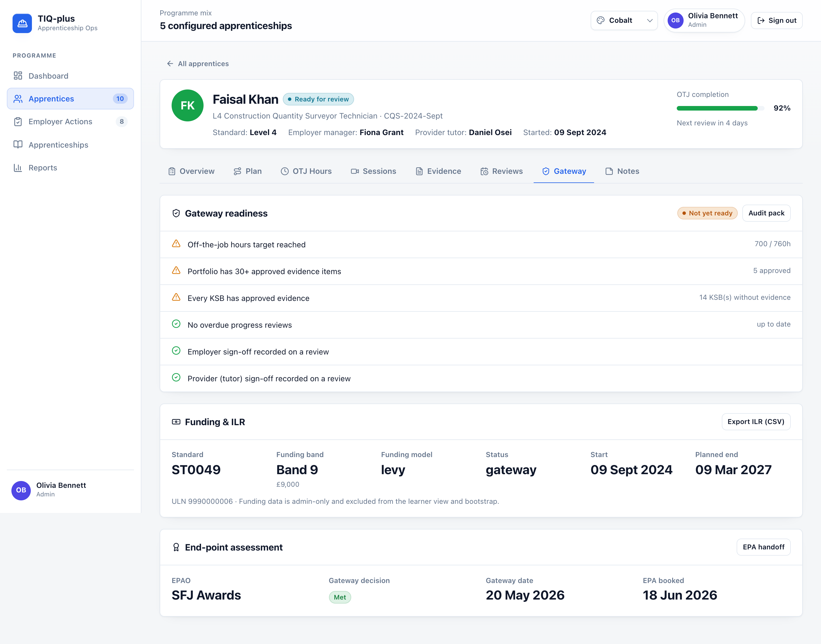Click the Reviews tab calendar icon
The width and height of the screenshot is (821, 644).
[x=484, y=172]
